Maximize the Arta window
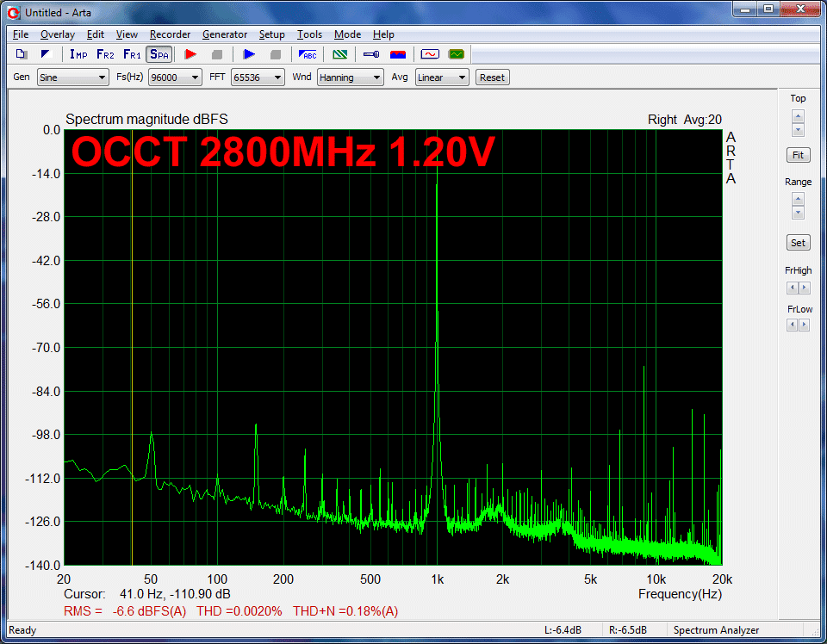Screen dimensions: 827x644 pyautogui.click(x=768, y=9)
